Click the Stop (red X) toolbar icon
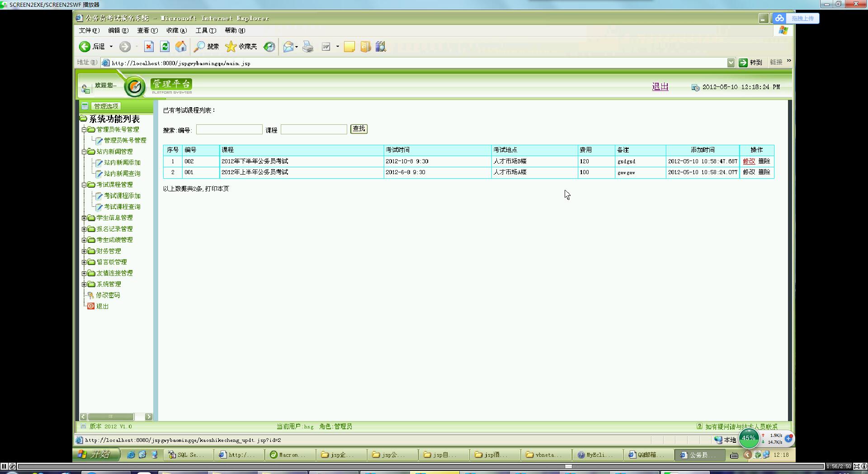 click(149, 47)
